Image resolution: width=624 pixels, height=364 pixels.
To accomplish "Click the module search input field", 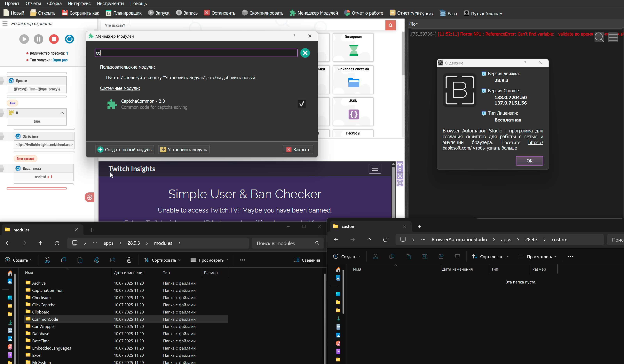I will coord(196,53).
